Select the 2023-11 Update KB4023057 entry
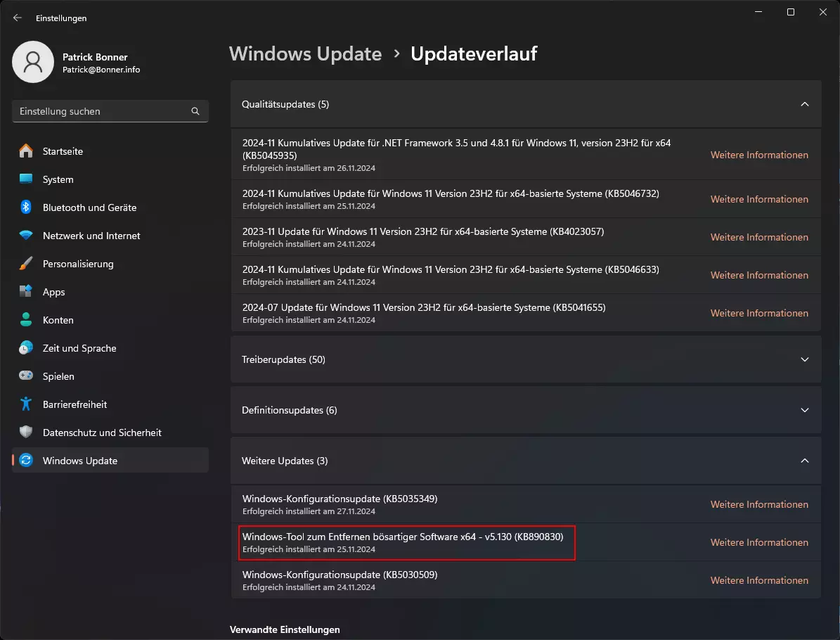840x640 pixels. [x=526, y=237]
